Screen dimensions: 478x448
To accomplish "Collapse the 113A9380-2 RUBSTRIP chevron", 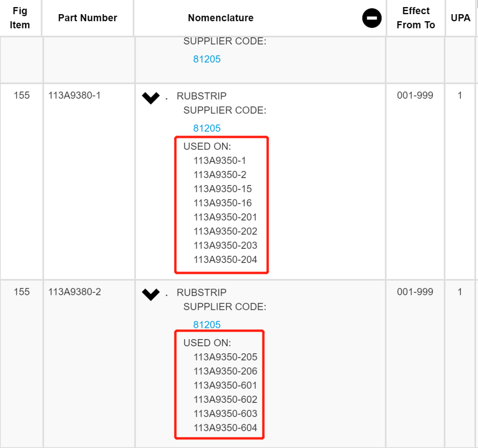I will (x=151, y=294).
